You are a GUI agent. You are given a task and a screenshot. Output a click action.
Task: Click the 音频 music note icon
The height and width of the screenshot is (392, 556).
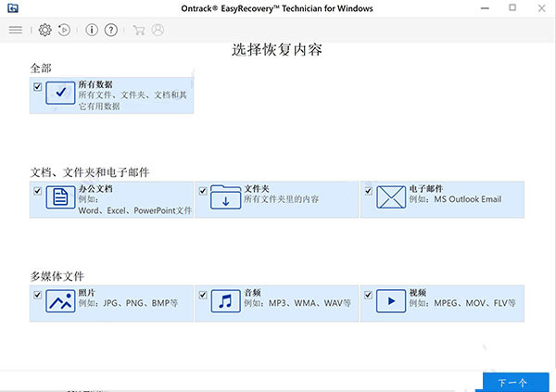click(x=225, y=301)
